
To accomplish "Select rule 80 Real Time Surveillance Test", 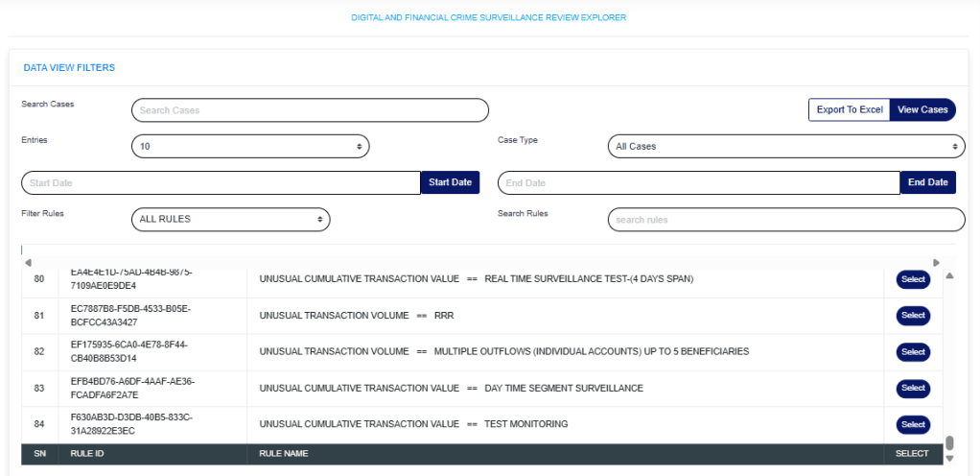I will coord(913,279).
